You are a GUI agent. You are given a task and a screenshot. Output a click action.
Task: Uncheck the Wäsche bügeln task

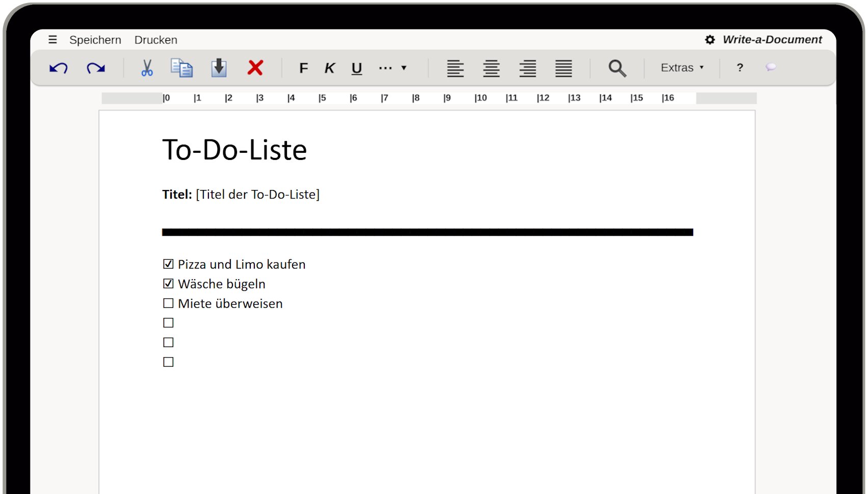[x=168, y=283]
